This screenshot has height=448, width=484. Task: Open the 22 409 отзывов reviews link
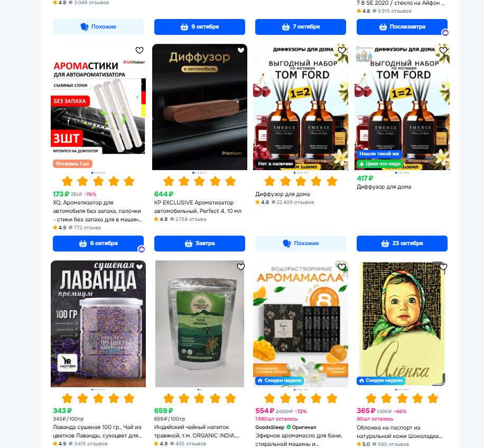[x=295, y=202]
